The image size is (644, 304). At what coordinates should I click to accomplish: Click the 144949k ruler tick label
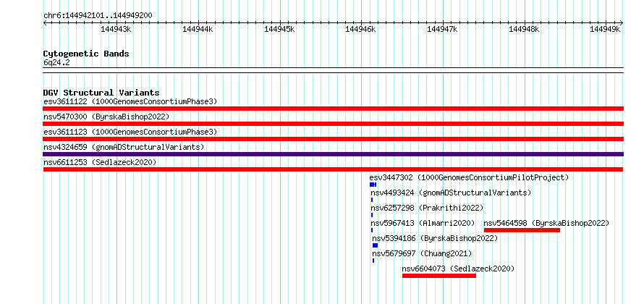[x=605, y=29]
